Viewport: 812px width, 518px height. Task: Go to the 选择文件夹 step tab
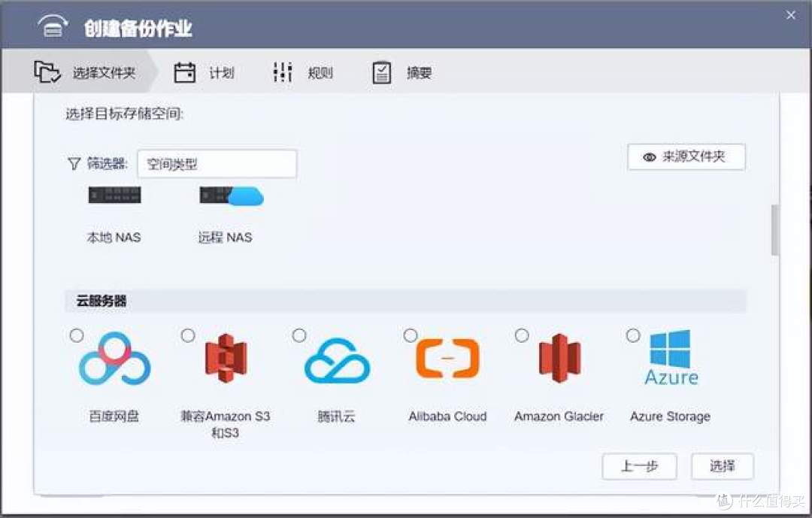pos(79,72)
